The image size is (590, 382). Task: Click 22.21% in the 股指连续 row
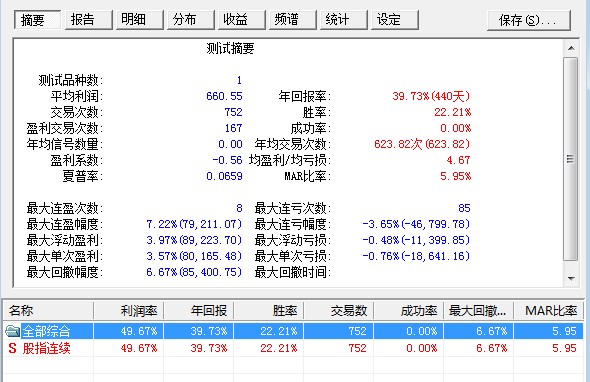click(279, 348)
